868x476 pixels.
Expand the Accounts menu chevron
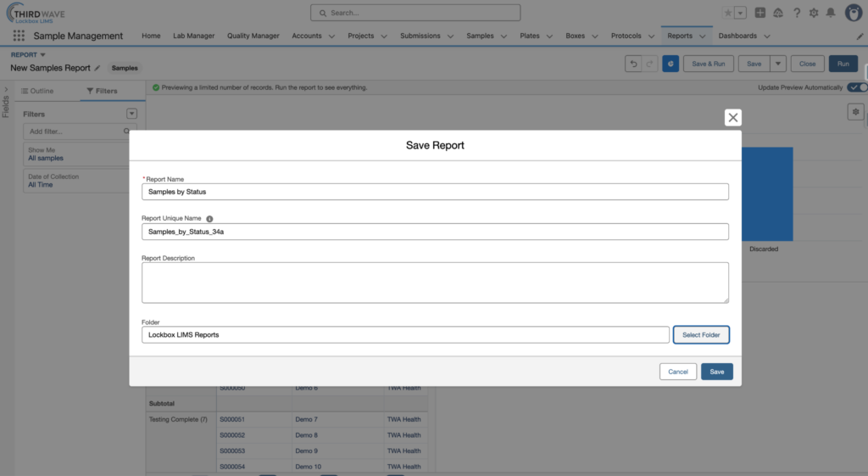[331, 36]
